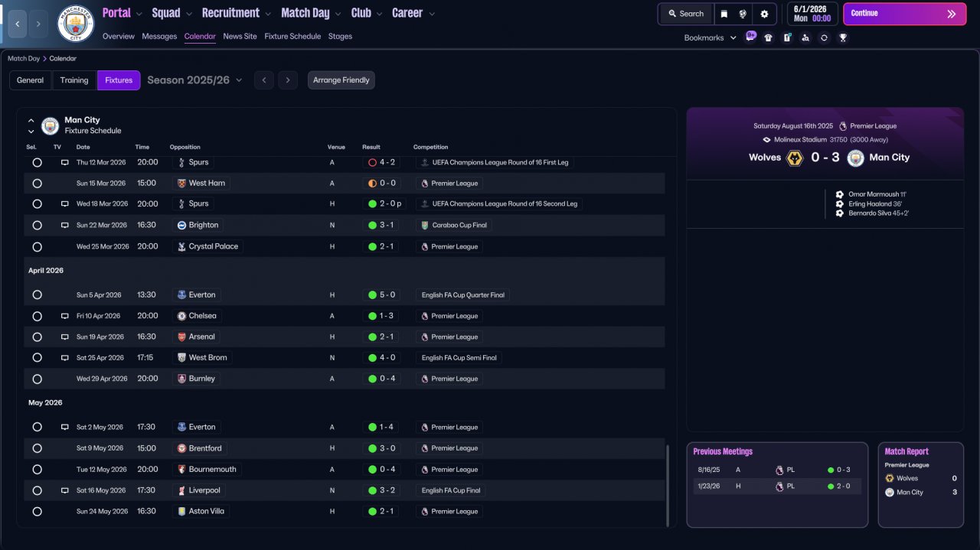Expand the Bookmarks dropdown
The height and width of the screenshot is (550, 980).
click(710, 37)
